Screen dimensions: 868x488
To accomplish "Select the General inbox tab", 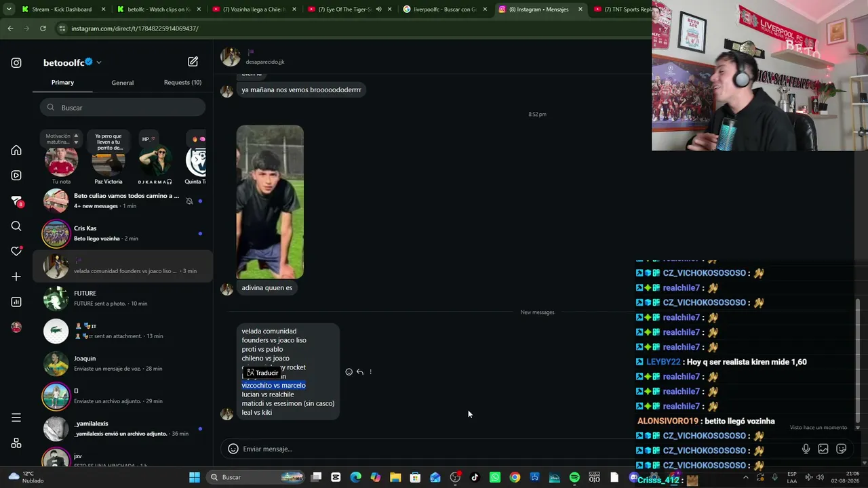I will 123,83.
